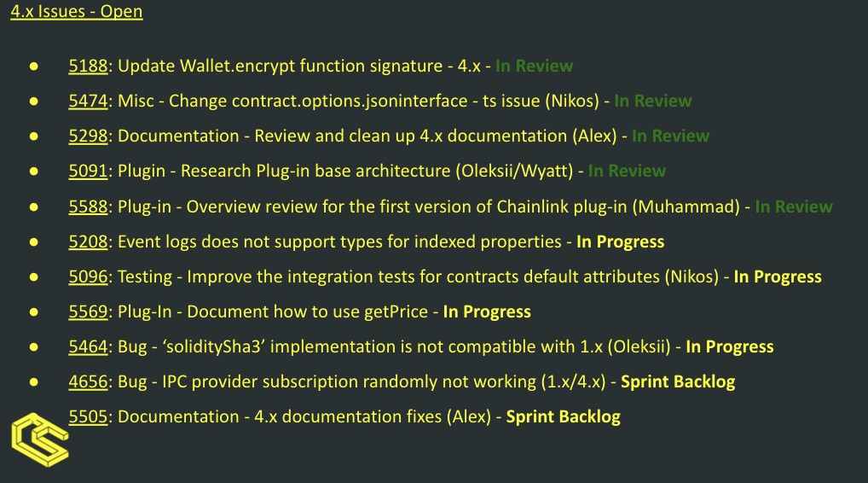Image resolution: width=868 pixels, height=483 pixels.
Task: Open issue 5208 event logs link
Action: (x=88, y=241)
